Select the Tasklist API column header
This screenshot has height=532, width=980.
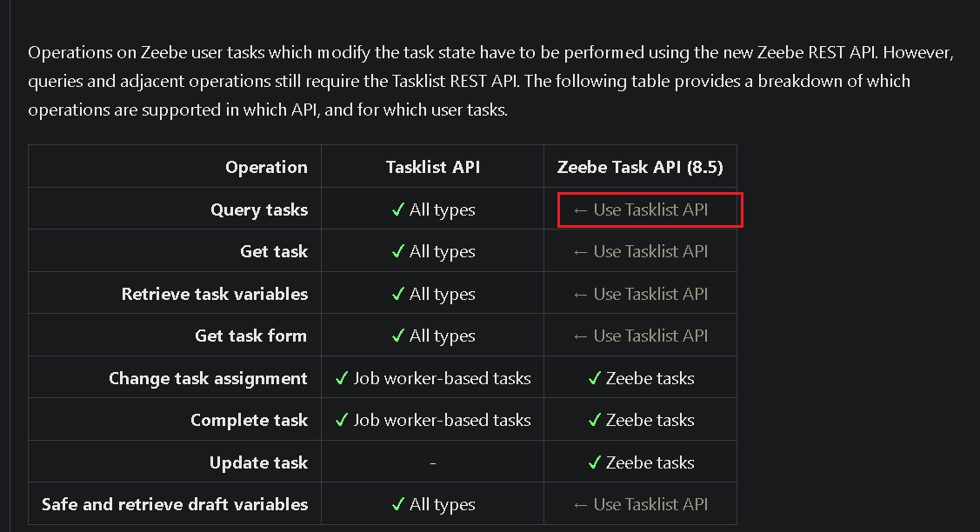433,167
